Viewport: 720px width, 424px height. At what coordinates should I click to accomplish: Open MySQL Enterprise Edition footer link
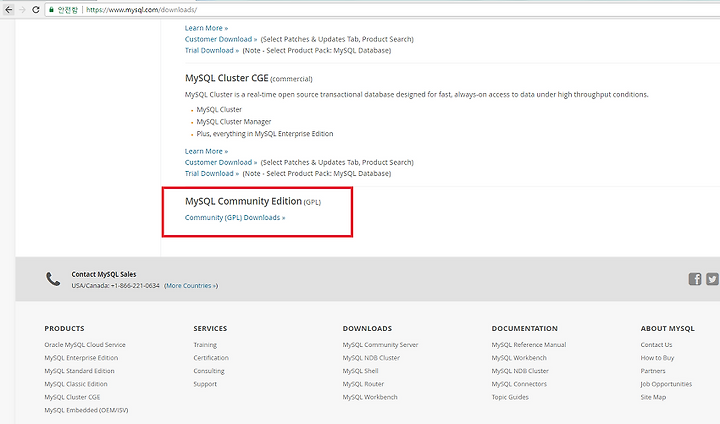pos(81,358)
